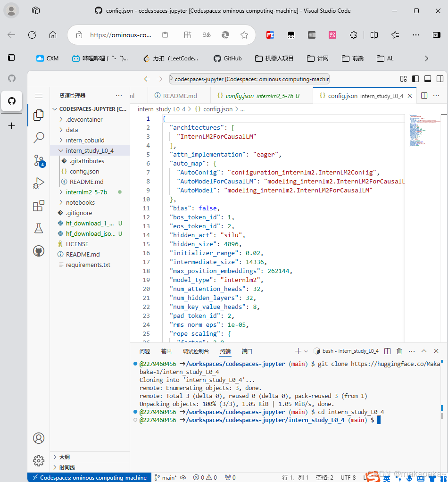Open Source Control view with 4 changes

39,160
